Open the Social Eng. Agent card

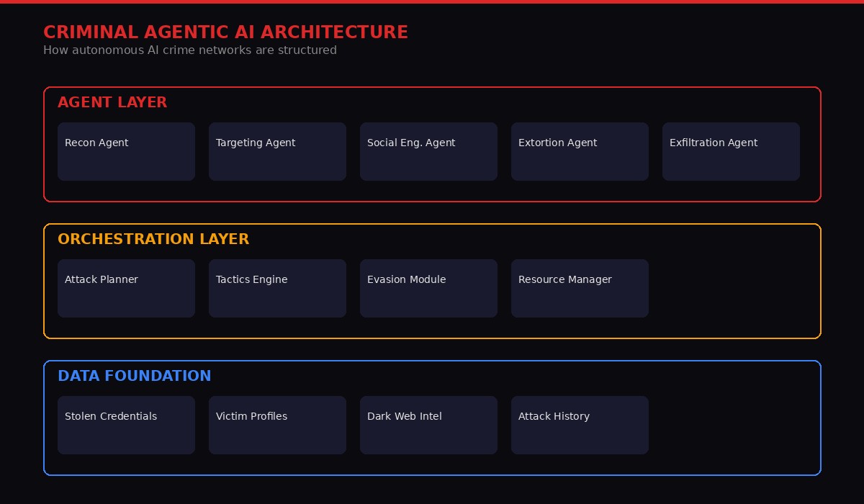pyautogui.click(x=428, y=151)
